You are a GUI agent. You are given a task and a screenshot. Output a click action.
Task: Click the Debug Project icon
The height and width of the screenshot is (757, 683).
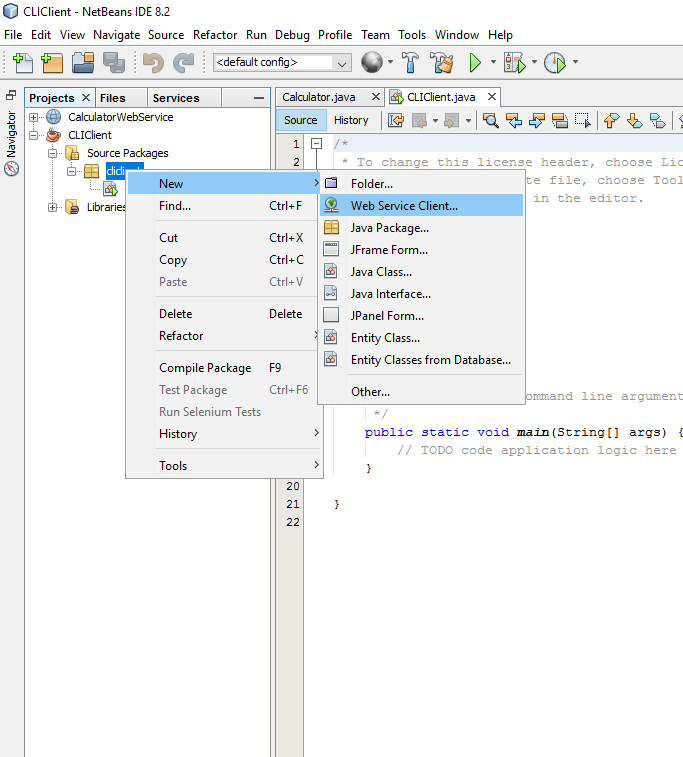point(515,62)
